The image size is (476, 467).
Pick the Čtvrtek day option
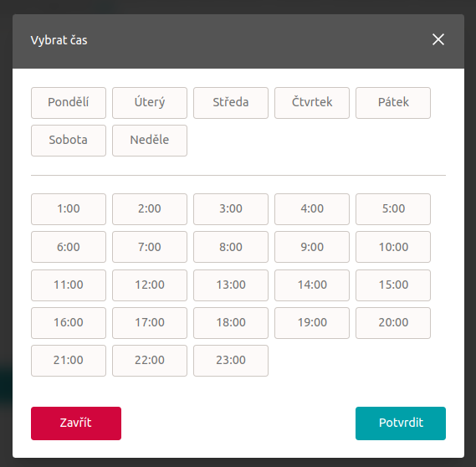point(312,103)
